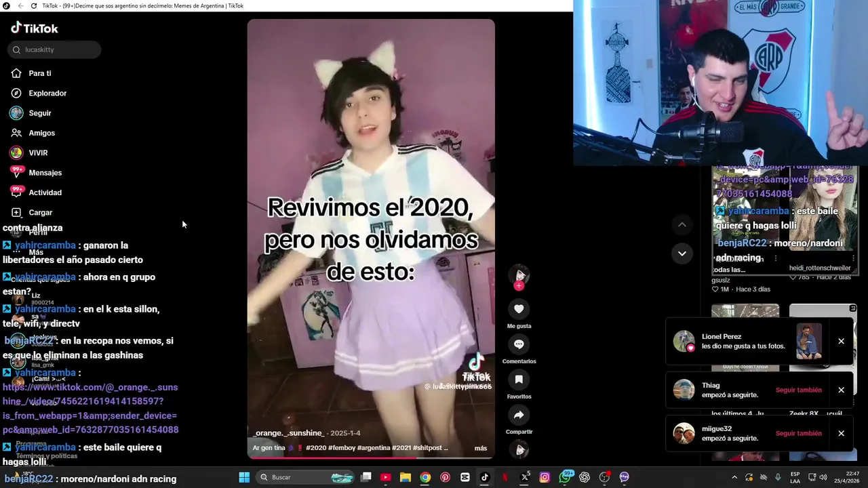Expand video description with 'más'
The height and width of the screenshot is (488, 868).
tap(481, 448)
